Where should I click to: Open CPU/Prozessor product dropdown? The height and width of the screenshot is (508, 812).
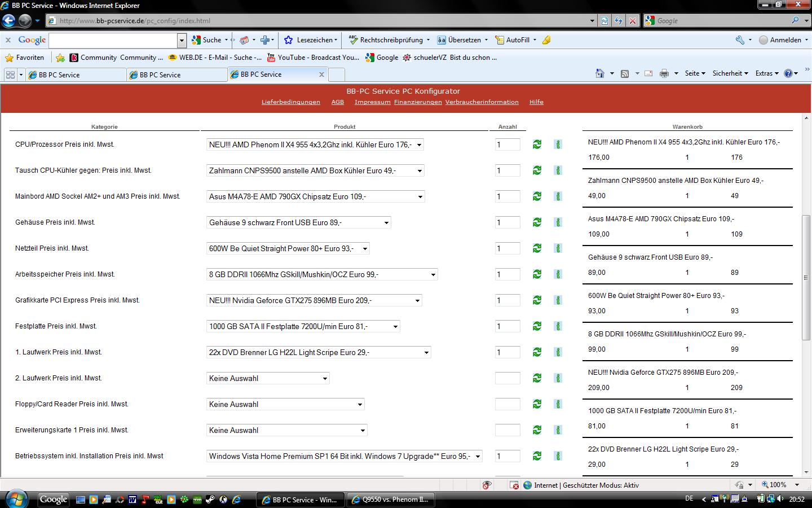click(315, 144)
